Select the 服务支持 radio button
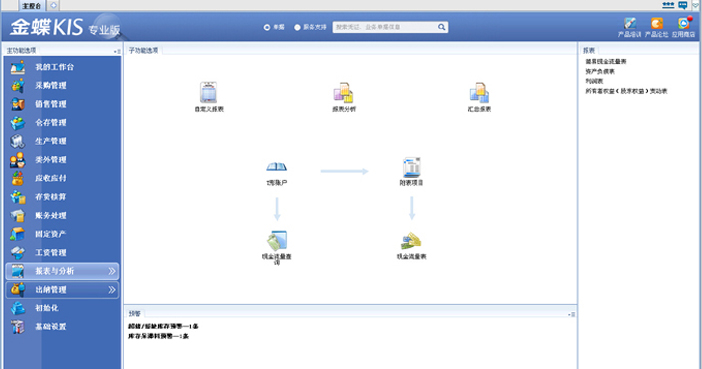The image size is (702, 369). 297,27
